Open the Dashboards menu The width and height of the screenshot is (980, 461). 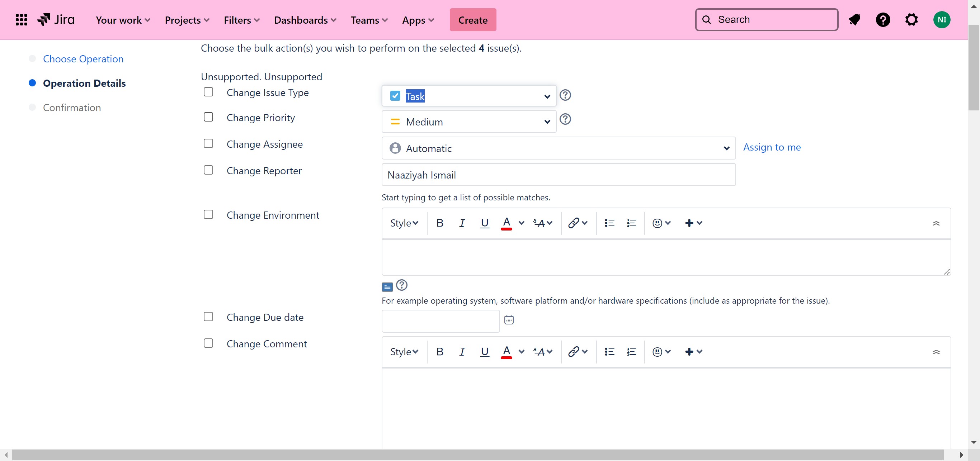pos(305,20)
